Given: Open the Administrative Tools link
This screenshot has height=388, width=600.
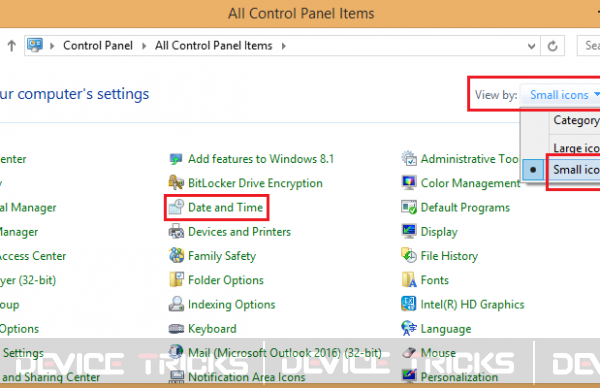Looking at the screenshot, I should coord(470,159).
